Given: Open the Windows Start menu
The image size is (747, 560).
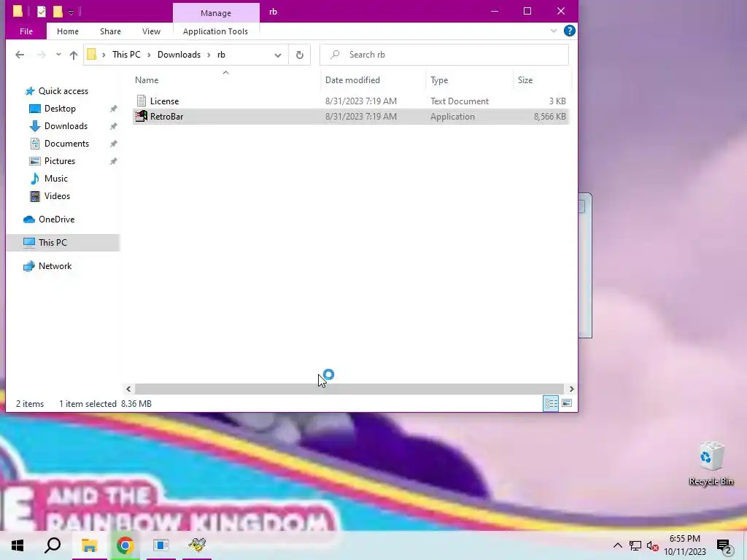Looking at the screenshot, I should coord(18,545).
